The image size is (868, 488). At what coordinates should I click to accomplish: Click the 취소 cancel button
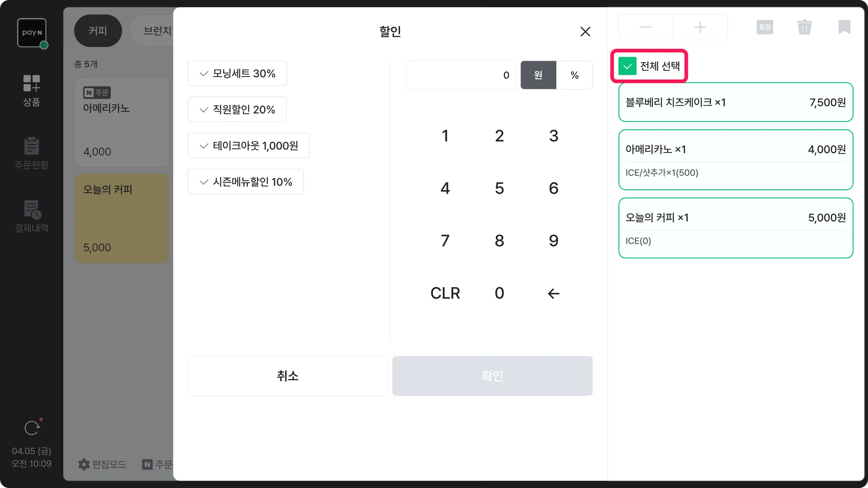pyautogui.click(x=287, y=376)
